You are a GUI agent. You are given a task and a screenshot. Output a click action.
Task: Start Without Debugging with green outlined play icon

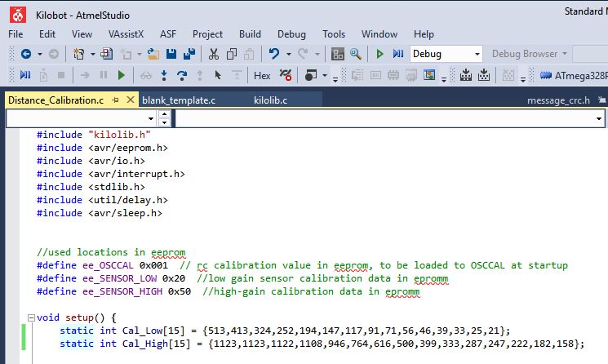click(379, 54)
